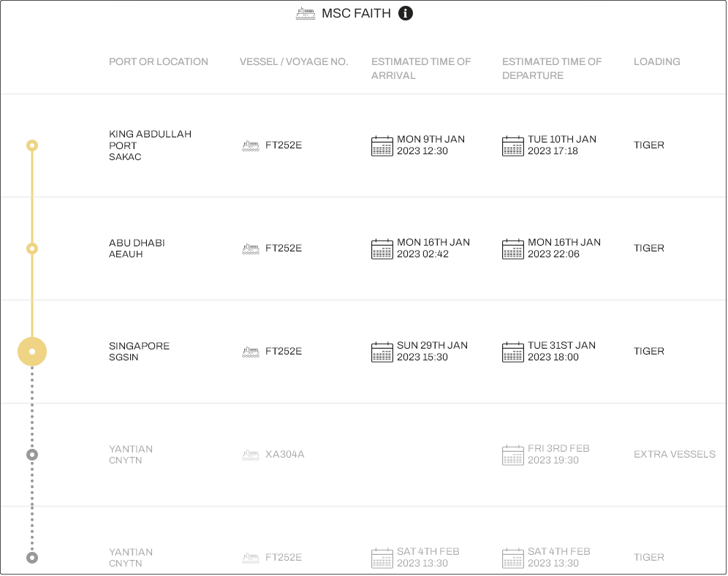Click the King Abdullah Port departure calendar icon
The height and width of the screenshot is (576, 728).
coord(513,145)
